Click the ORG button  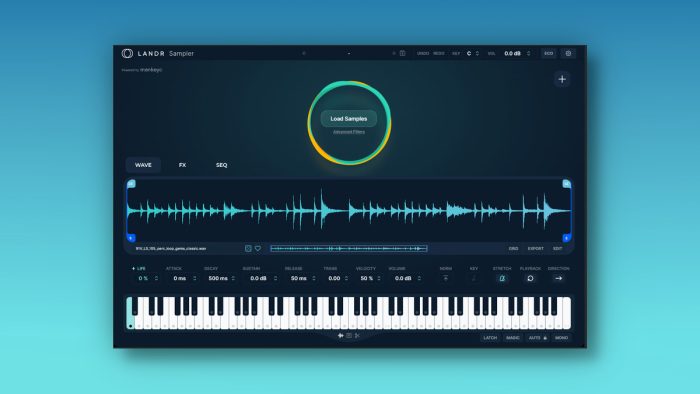click(x=513, y=249)
